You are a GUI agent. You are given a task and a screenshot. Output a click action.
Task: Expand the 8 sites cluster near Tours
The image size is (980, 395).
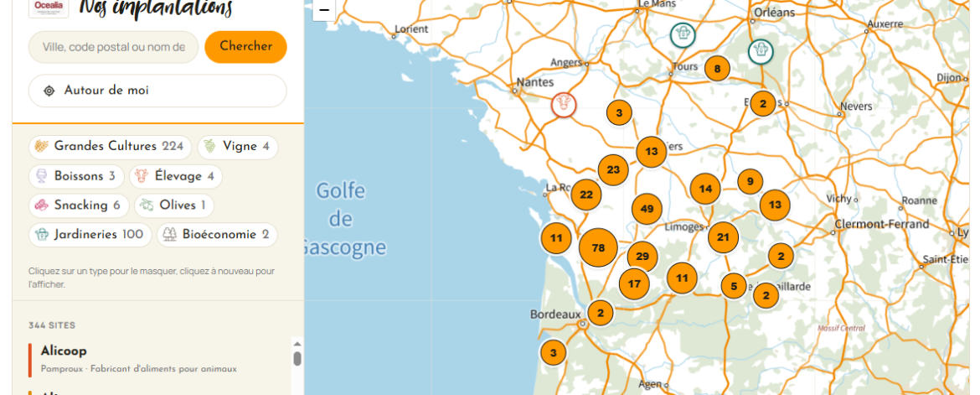[x=718, y=68]
